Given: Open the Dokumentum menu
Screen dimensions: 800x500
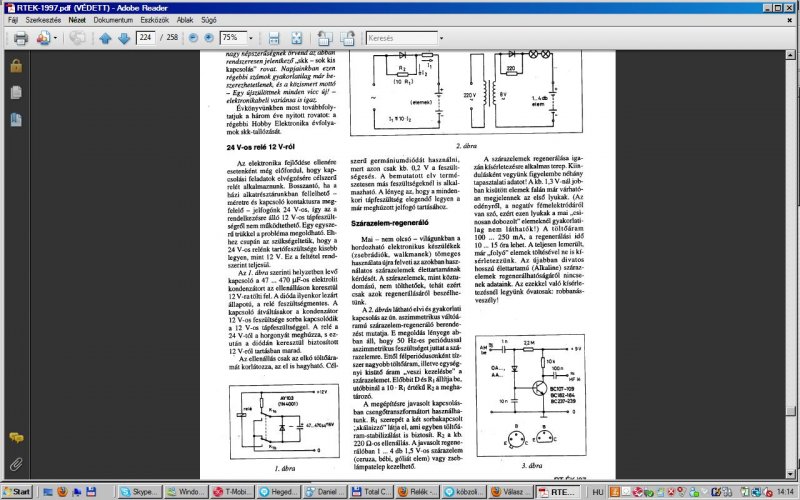Looking at the screenshot, I should 113,20.
